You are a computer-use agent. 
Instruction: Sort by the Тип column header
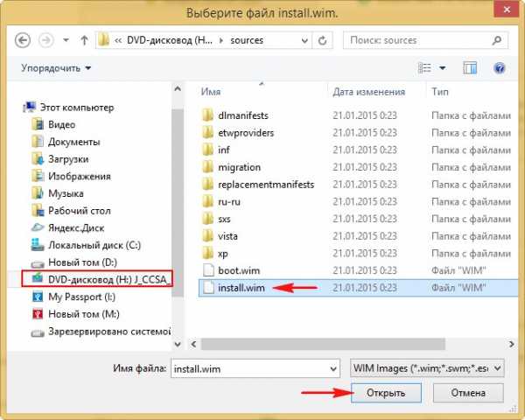point(439,91)
